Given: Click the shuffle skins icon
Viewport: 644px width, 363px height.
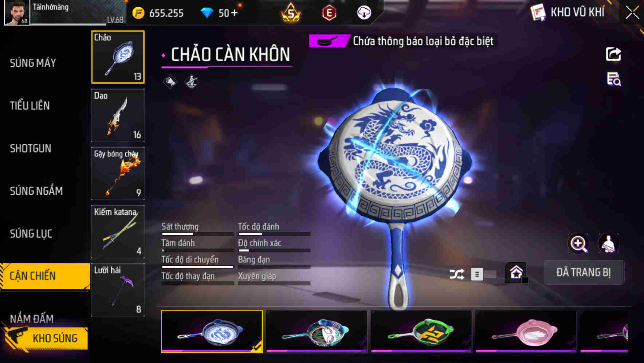Looking at the screenshot, I should coord(457,274).
